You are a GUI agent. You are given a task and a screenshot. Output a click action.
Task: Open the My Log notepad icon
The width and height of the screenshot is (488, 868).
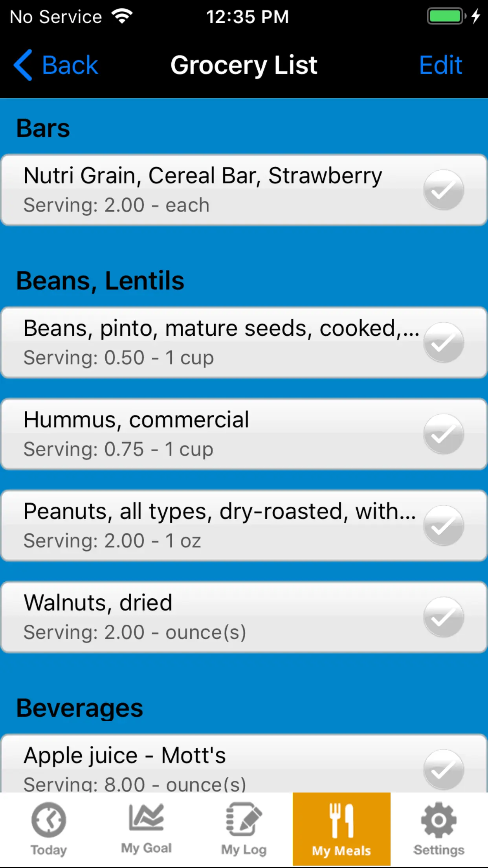[244, 820]
